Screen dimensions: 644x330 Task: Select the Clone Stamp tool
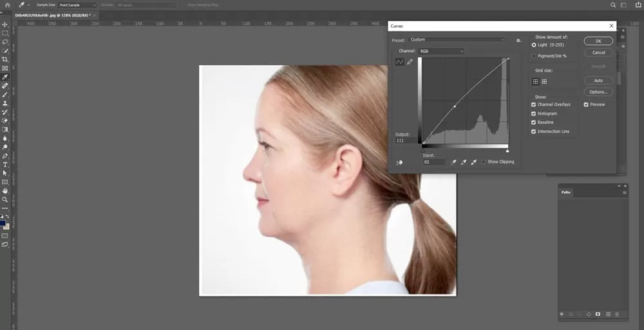[5, 103]
